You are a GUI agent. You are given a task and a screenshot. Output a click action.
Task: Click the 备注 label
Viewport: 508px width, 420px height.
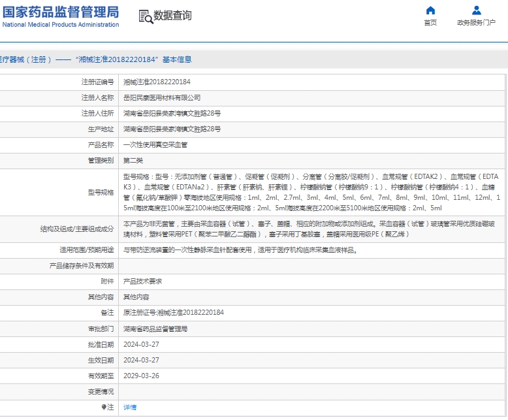(107, 313)
